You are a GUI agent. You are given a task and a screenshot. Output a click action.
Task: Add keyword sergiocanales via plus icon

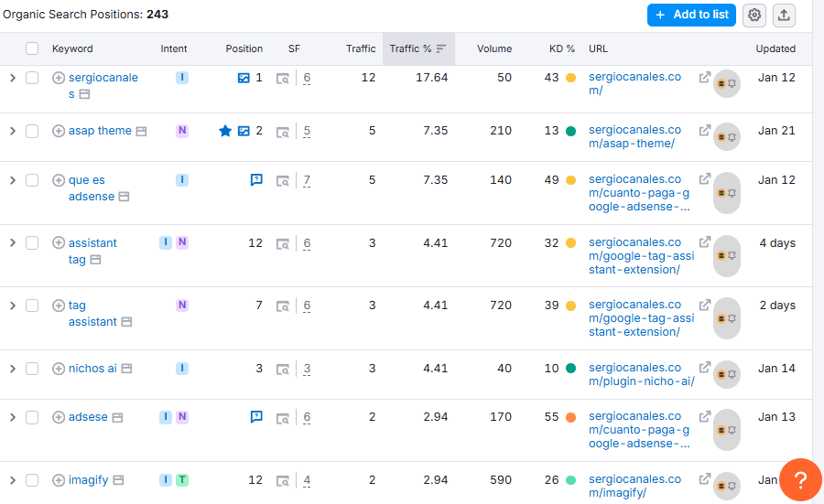pyautogui.click(x=59, y=78)
